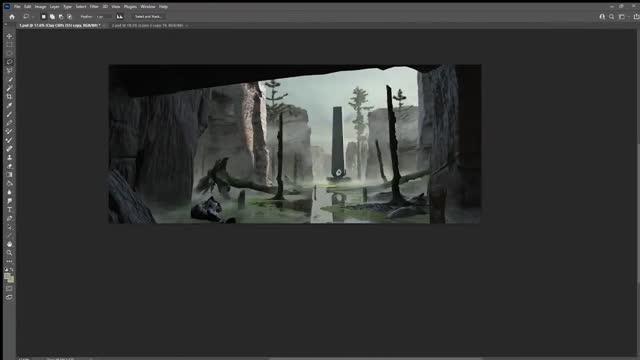Screen dimensions: 640x360
Task: Open the Edit menu
Action: point(27,7)
